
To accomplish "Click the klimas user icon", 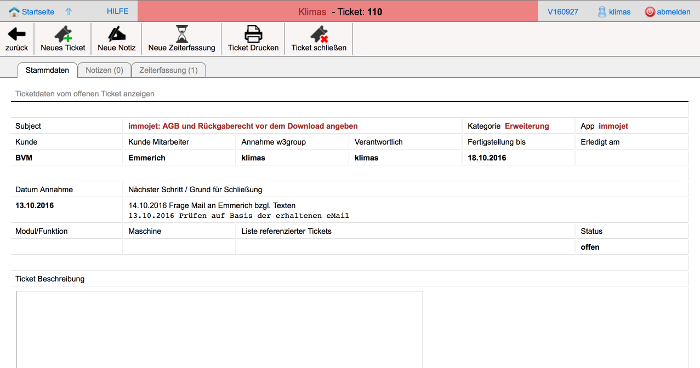I will point(602,12).
